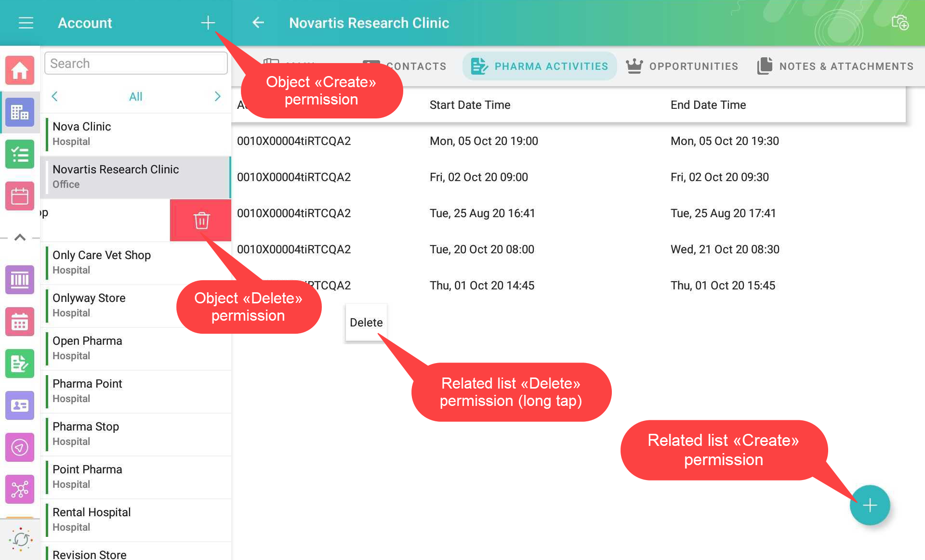Tap the floating teal add button
This screenshot has height=560, width=925.
[869, 505]
